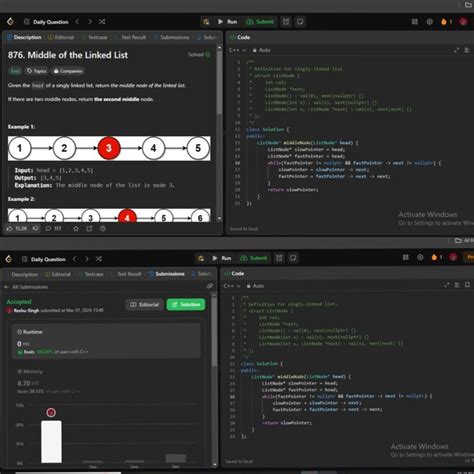The image size is (474, 474).
Task: Pick random question via shuffle icon, Submissions window
Action: coord(99,259)
